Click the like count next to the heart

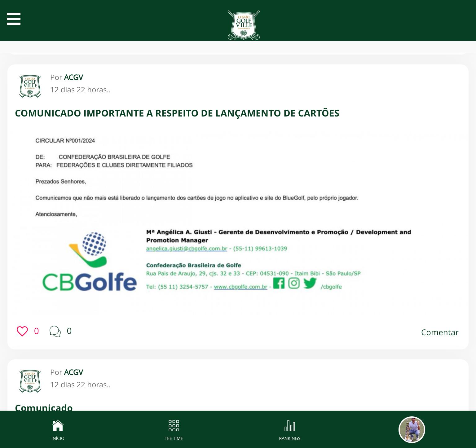(x=36, y=331)
